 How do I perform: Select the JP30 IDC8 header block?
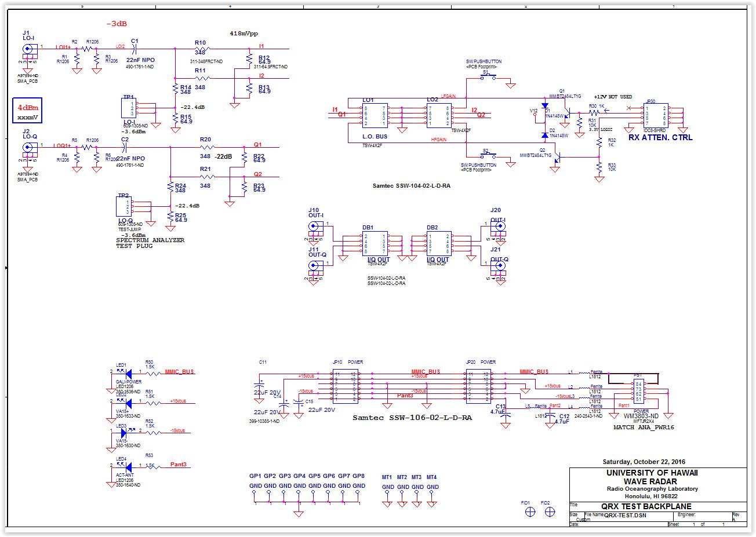pyautogui.click(x=656, y=116)
